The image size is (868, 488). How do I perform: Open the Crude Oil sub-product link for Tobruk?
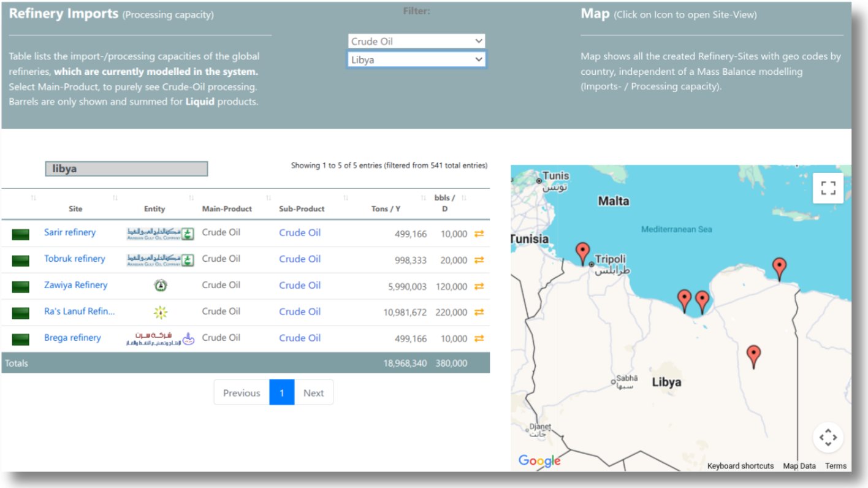[x=300, y=259]
